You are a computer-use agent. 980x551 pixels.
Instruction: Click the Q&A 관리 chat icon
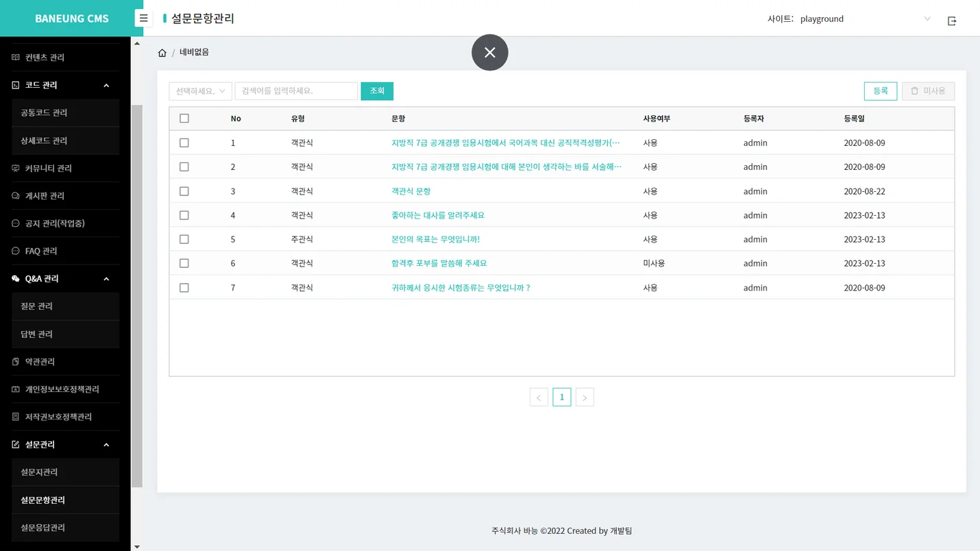16,279
